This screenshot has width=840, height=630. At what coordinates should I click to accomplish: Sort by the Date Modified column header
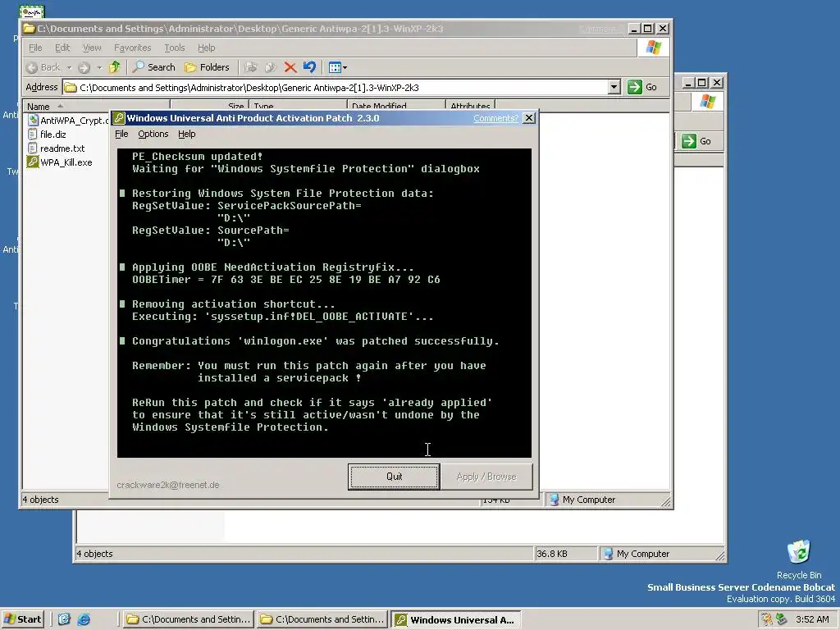click(x=396, y=106)
